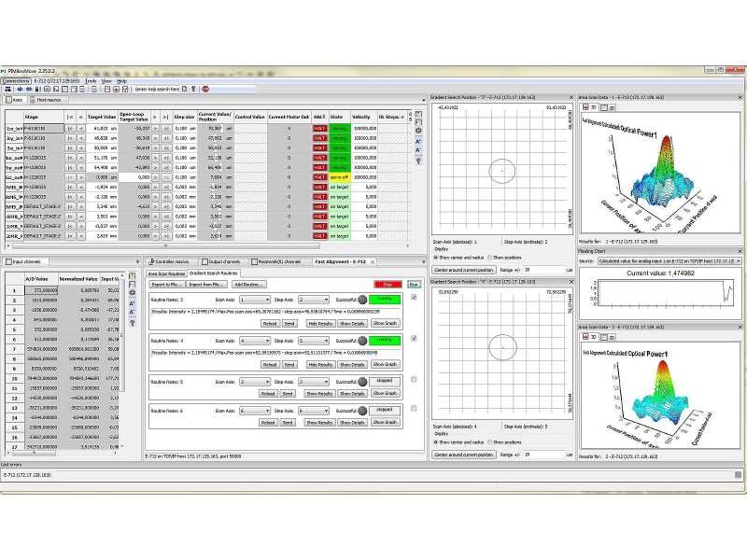The image size is (747, 560).
Task: Uncheck the checkbox next to Routine 3
Action: click(413, 298)
